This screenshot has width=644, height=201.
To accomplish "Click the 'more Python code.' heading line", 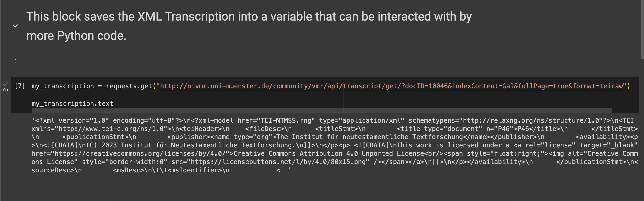I will click(76, 36).
